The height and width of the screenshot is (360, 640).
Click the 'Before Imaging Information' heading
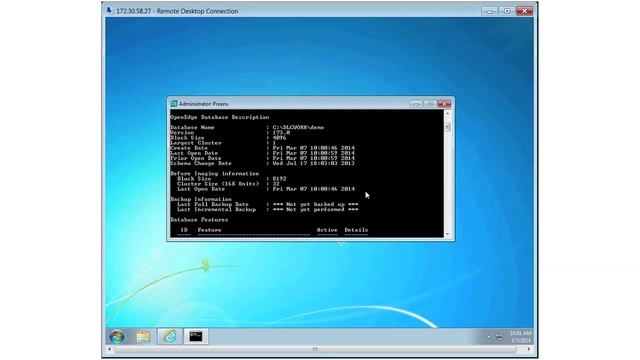(215, 173)
